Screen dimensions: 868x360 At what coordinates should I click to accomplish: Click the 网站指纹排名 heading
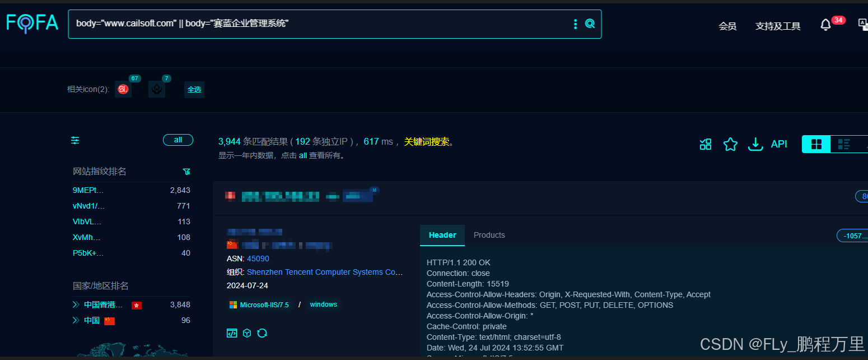100,171
